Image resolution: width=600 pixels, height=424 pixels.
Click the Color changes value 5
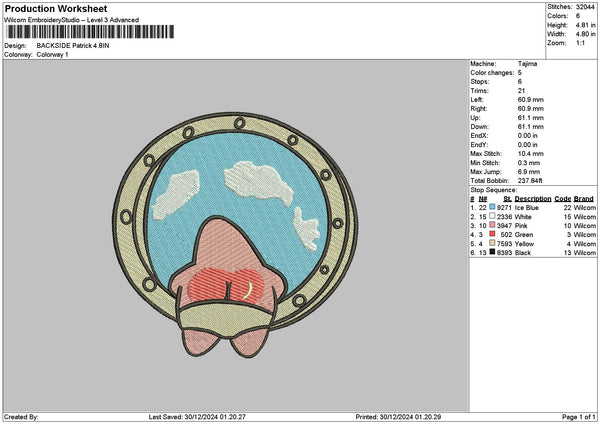[x=520, y=73]
